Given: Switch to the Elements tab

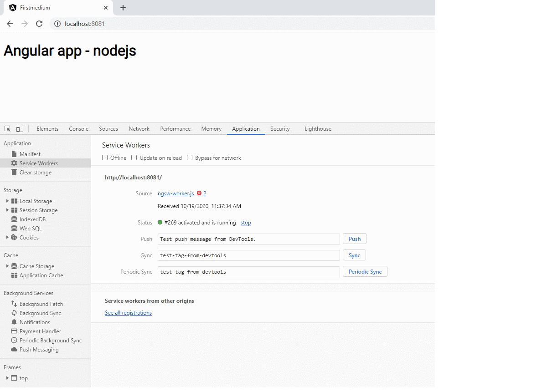Looking at the screenshot, I should [47, 129].
